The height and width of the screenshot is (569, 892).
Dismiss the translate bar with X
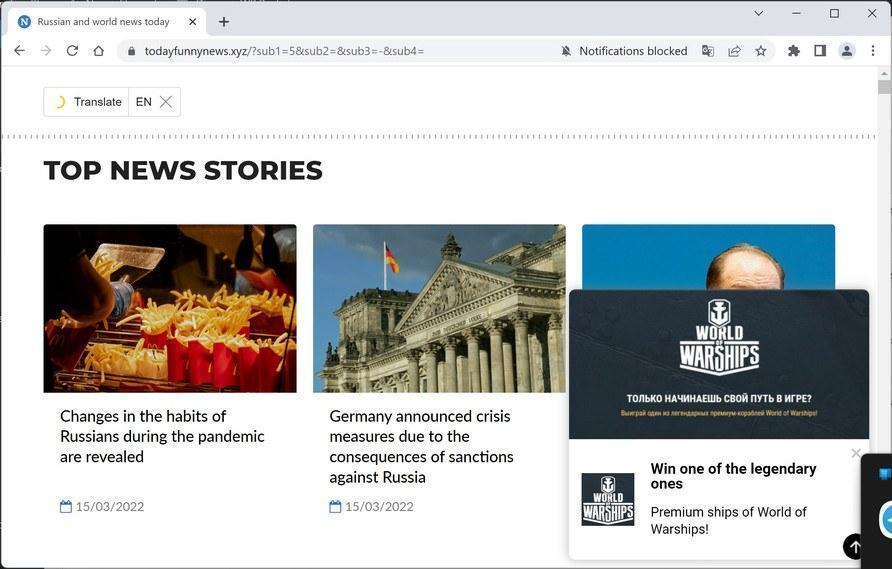tap(166, 102)
